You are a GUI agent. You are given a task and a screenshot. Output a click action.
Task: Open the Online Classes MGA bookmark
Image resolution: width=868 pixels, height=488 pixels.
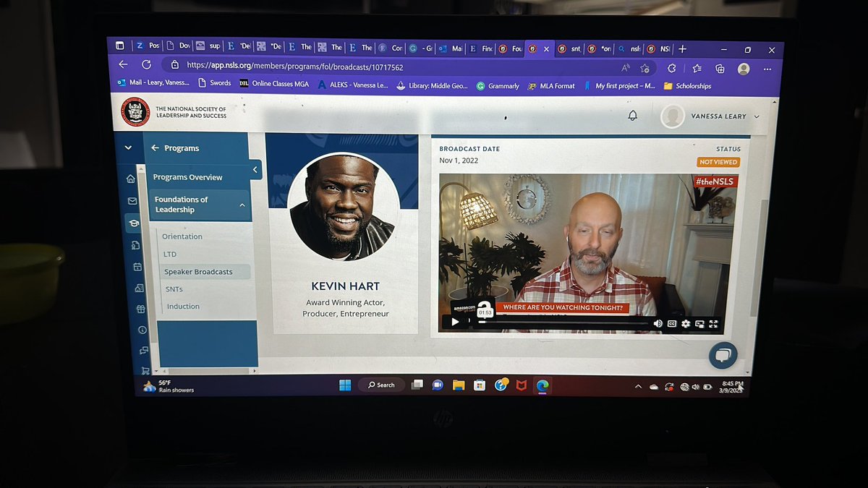point(274,84)
